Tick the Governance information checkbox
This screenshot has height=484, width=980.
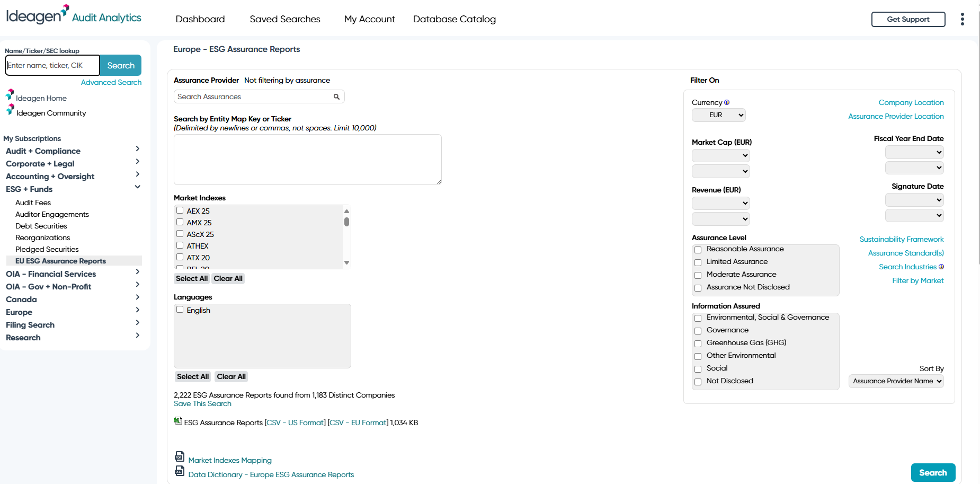coord(698,331)
